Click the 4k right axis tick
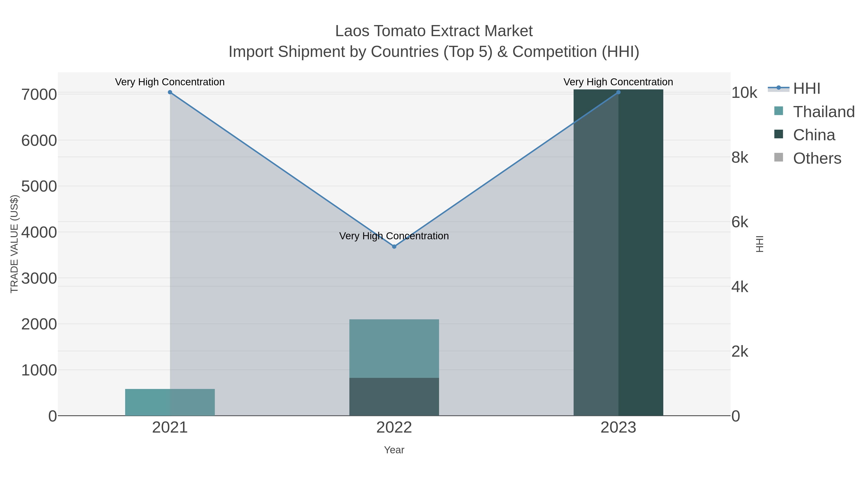 tap(740, 287)
